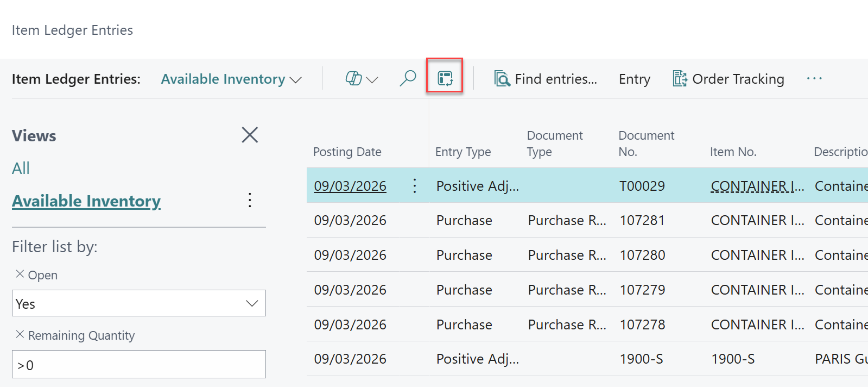Click posting date in 107279 row
Viewport: 868px width, 387px height.
(x=350, y=290)
